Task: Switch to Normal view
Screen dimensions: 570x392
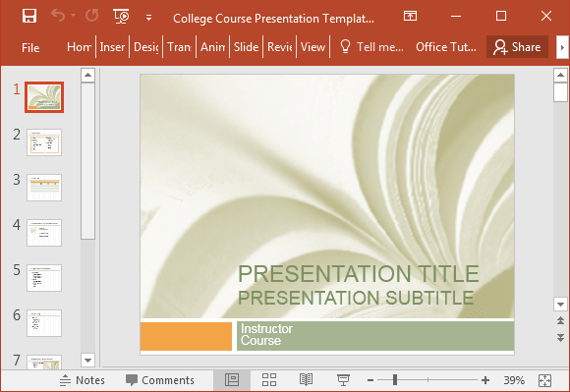Action: pyautogui.click(x=232, y=380)
